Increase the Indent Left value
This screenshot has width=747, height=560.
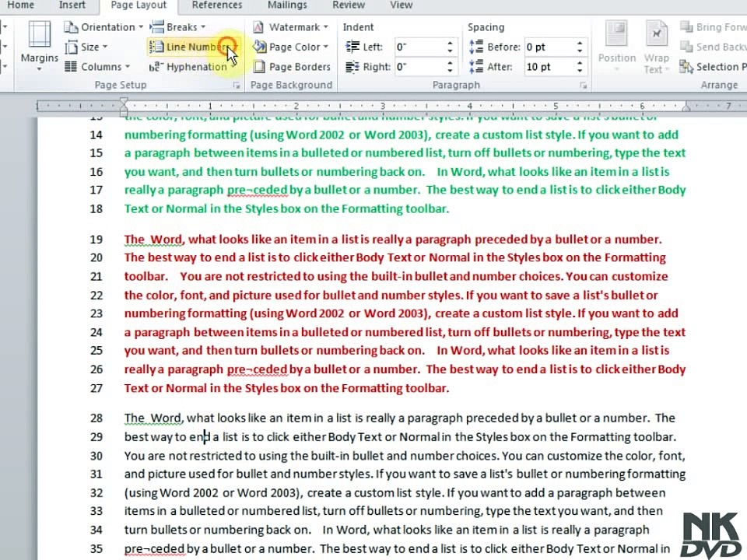pos(451,44)
